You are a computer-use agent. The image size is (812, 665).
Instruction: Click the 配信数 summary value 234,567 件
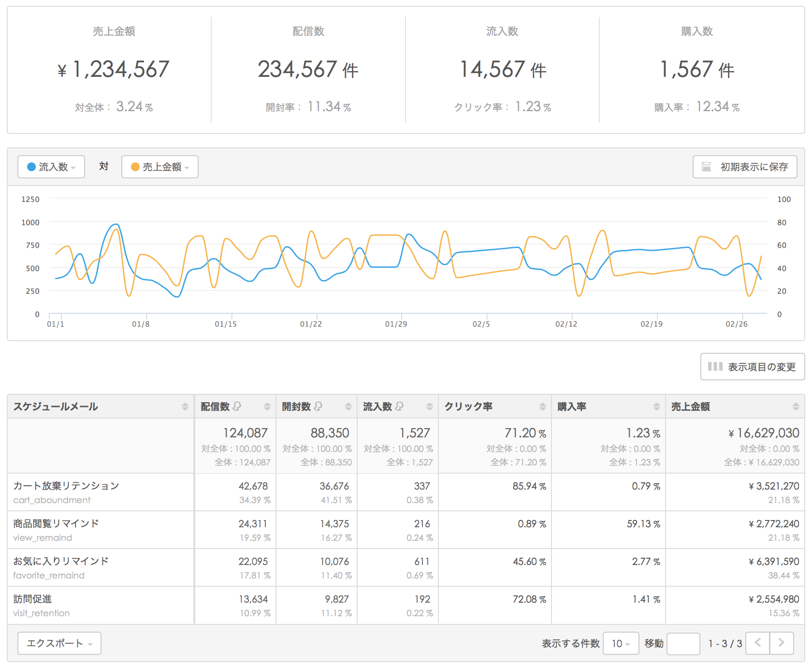point(308,70)
